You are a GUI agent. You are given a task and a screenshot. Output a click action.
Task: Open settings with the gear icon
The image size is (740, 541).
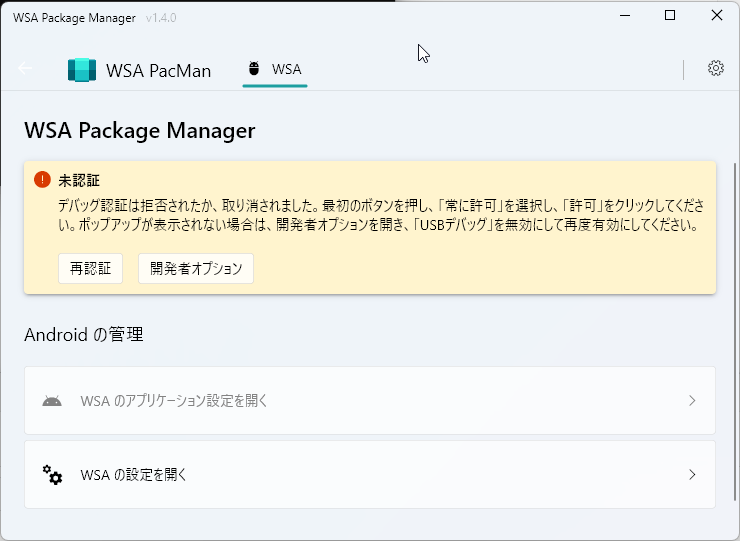coord(715,68)
